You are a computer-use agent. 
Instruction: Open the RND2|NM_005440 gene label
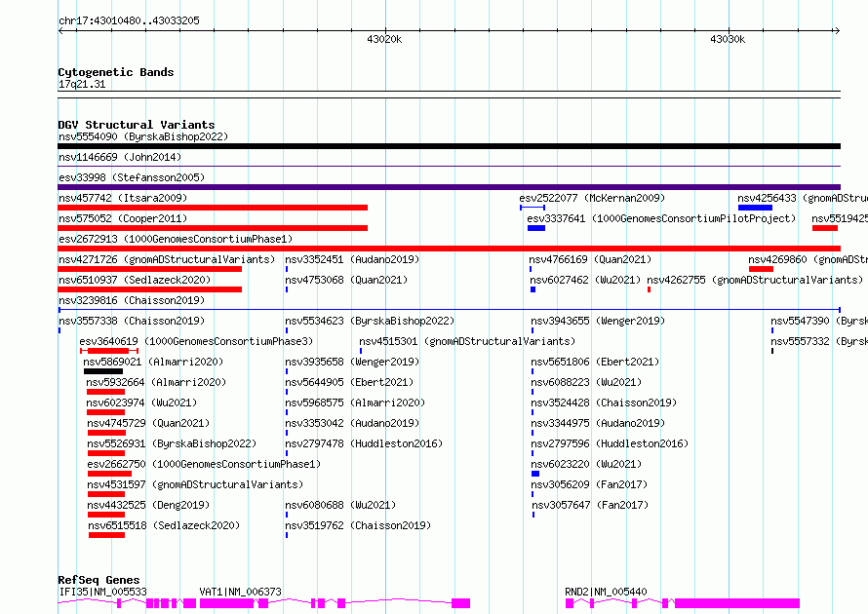pyautogui.click(x=606, y=592)
